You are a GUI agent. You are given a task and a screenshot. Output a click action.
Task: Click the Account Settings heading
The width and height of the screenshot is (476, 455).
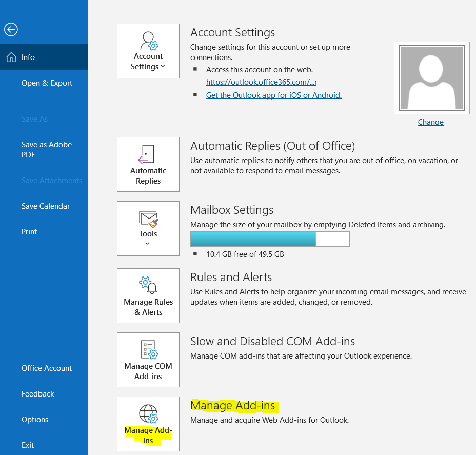click(232, 32)
